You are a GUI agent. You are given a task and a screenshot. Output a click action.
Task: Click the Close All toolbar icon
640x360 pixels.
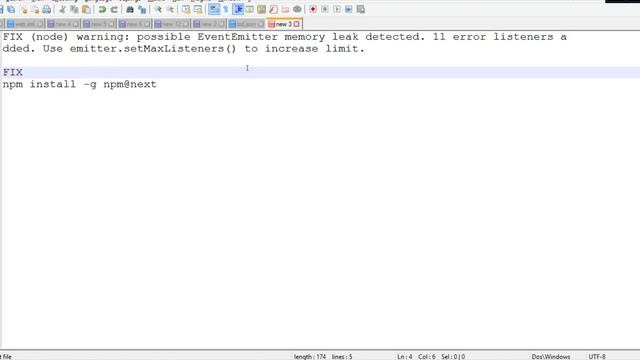click(35, 9)
